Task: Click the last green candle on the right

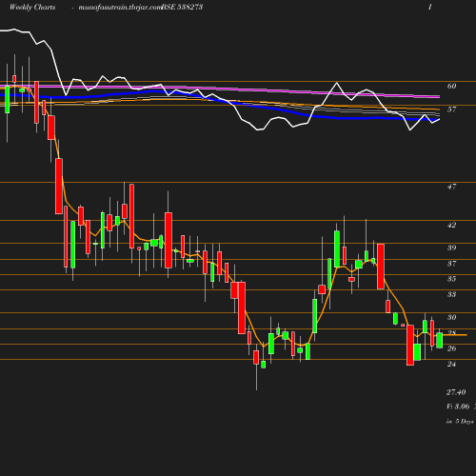Action: click(440, 341)
